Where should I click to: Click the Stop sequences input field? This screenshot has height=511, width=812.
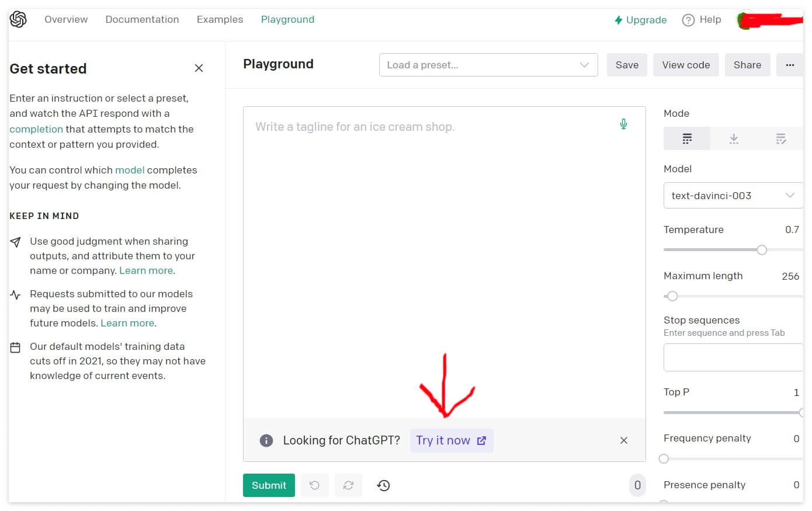pos(733,357)
